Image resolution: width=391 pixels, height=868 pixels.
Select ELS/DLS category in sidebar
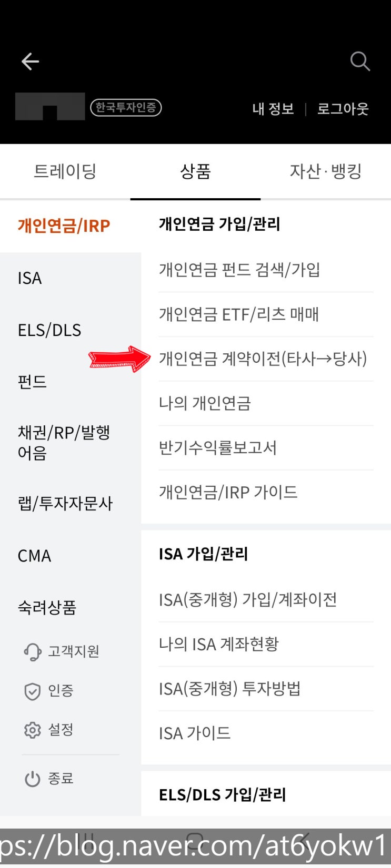pyautogui.click(x=49, y=330)
